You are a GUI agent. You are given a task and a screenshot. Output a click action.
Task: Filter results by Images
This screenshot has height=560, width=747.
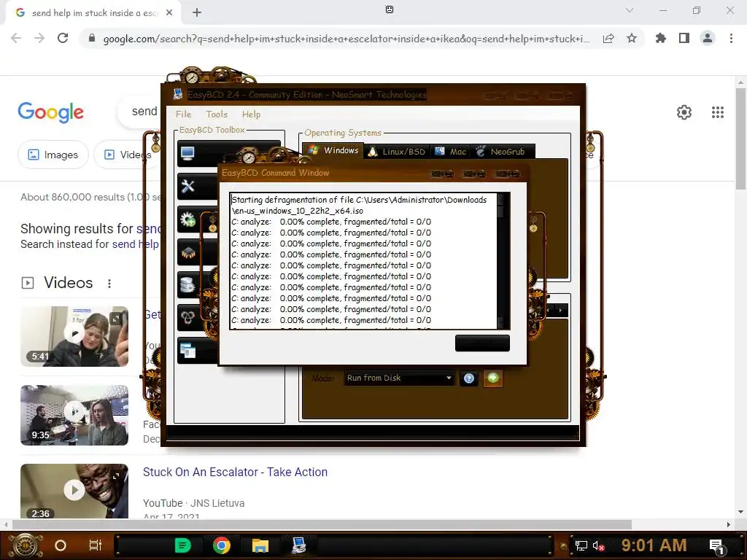pyautogui.click(x=53, y=155)
